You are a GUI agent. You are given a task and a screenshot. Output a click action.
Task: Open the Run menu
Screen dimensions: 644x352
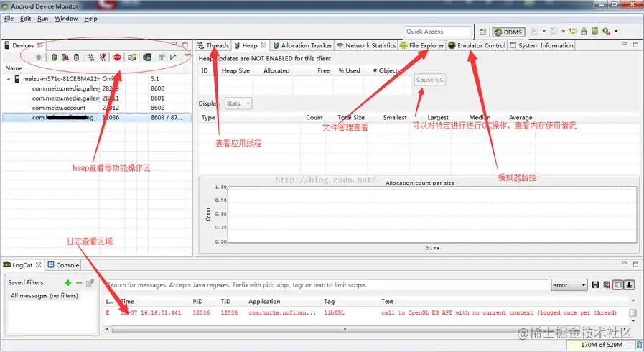(x=42, y=19)
